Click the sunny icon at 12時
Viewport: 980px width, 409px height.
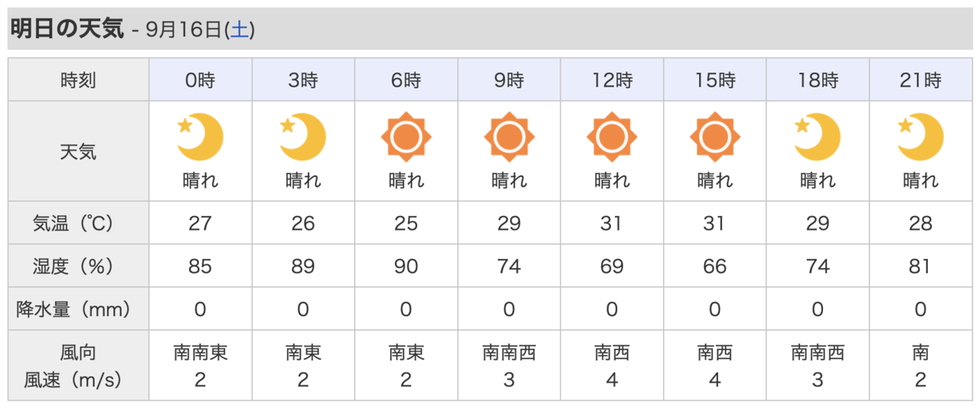point(612,137)
